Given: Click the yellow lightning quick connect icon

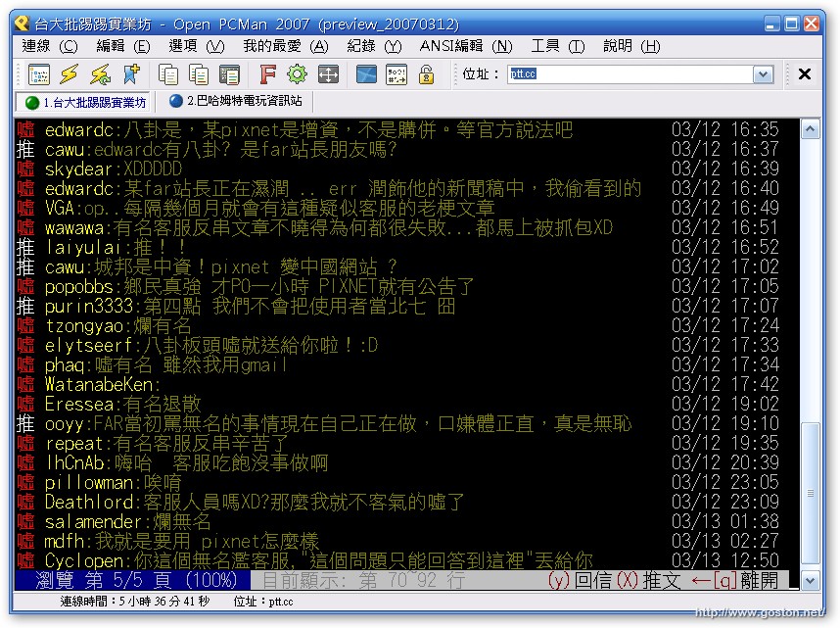Looking at the screenshot, I should (x=69, y=74).
